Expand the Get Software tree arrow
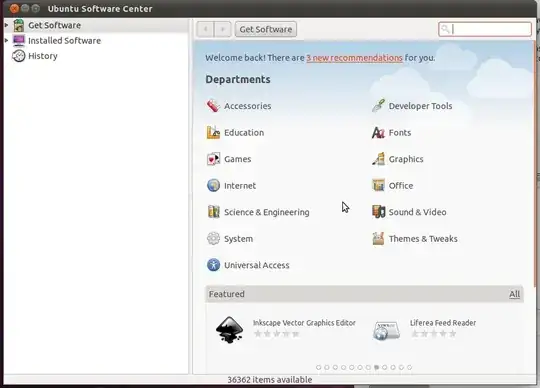The height and width of the screenshot is (388, 540). click(x=7, y=25)
